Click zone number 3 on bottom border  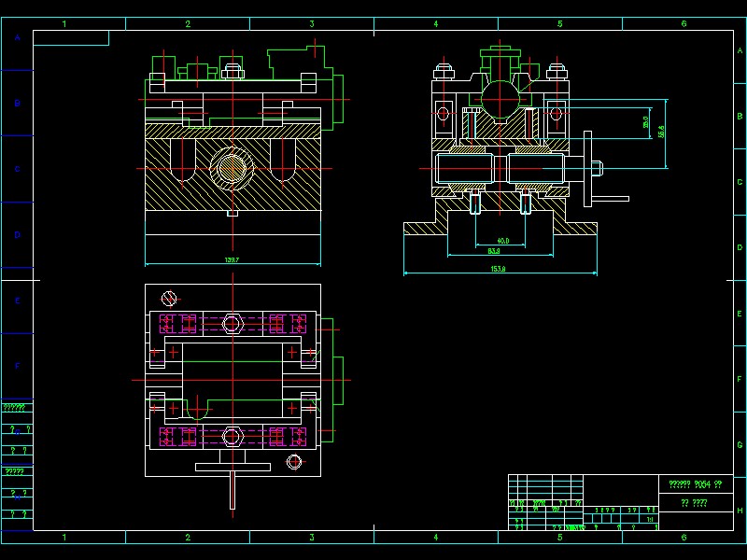pyautogui.click(x=312, y=538)
